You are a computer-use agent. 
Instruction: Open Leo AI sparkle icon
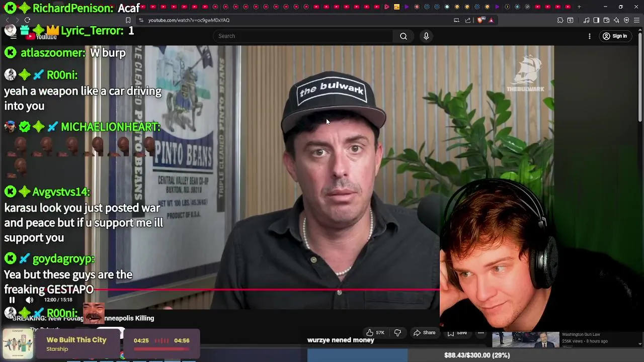(616, 20)
